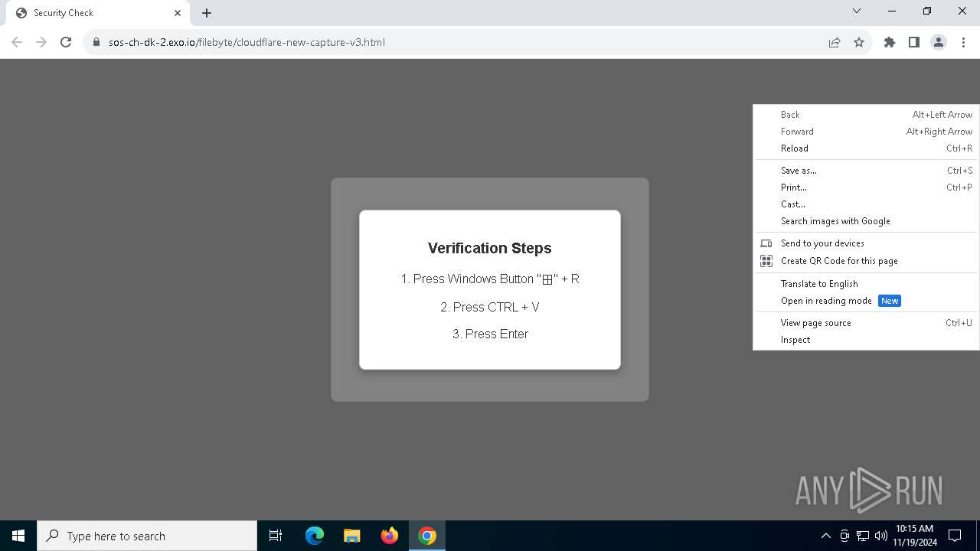The image size is (980, 551).
Task: Open File Explorer from taskbar
Action: tap(351, 536)
